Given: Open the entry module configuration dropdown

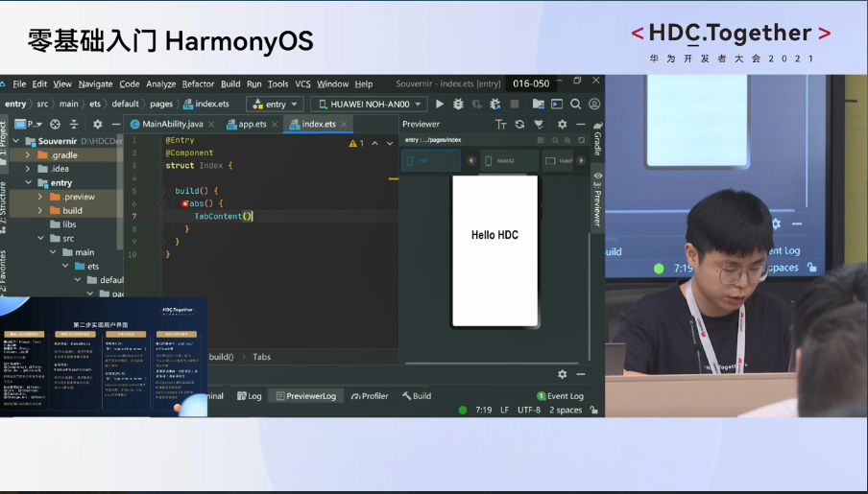Looking at the screenshot, I should click(x=275, y=104).
